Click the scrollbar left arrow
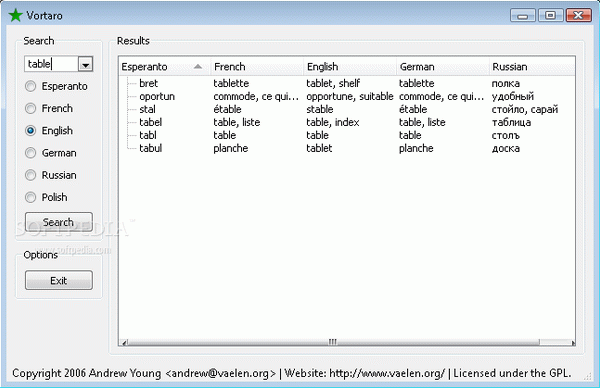The image size is (600, 388). 124,342
